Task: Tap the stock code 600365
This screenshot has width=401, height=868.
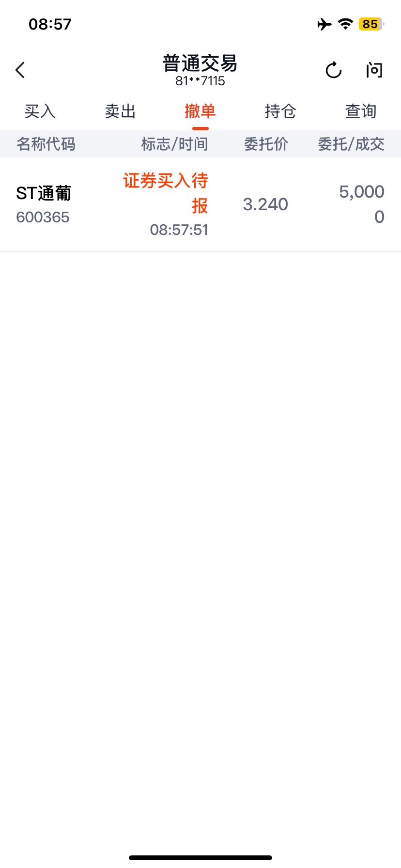Action: coord(43,217)
